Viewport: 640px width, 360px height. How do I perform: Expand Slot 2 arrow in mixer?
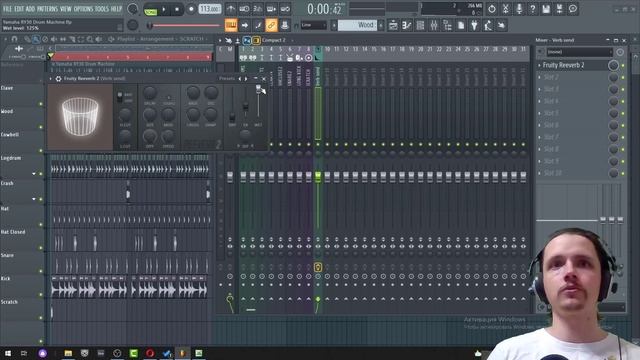tap(540, 77)
